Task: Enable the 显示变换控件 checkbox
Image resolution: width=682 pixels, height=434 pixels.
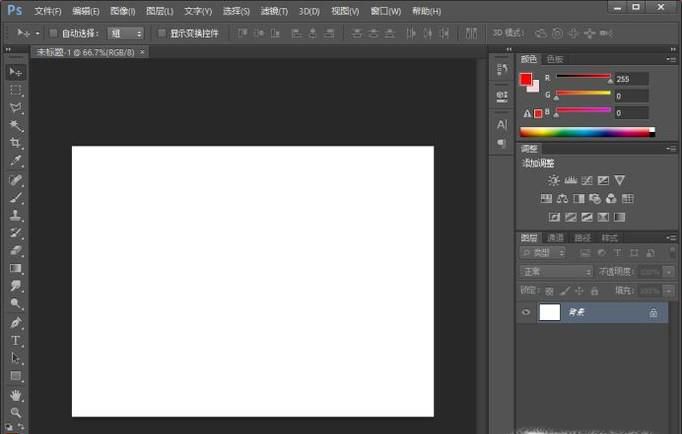Action: click(161, 33)
